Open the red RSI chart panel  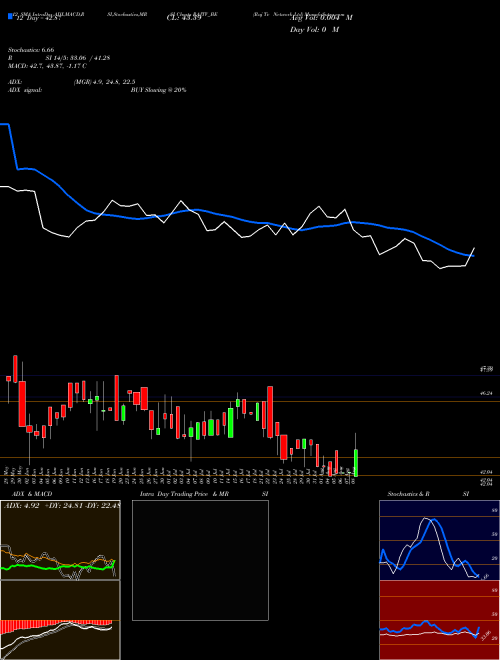point(439,620)
